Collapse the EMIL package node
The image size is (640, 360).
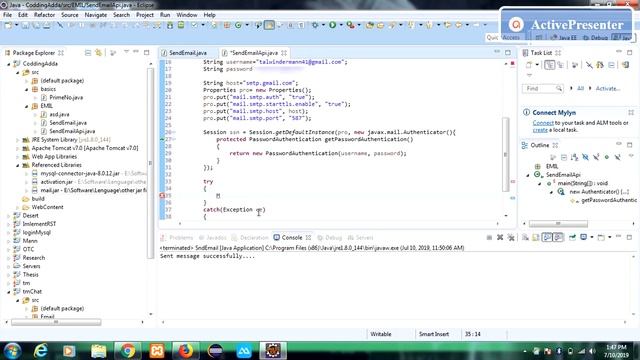click(x=27, y=106)
